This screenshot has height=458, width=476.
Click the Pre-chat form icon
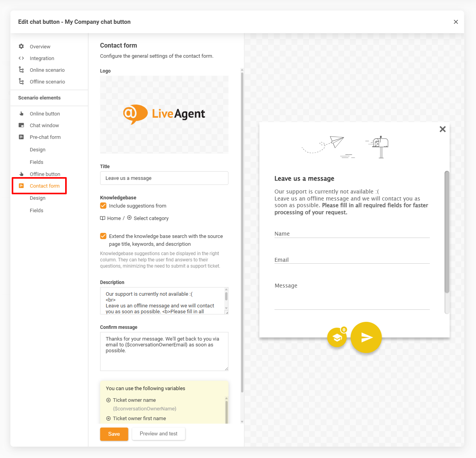click(21, 137)
